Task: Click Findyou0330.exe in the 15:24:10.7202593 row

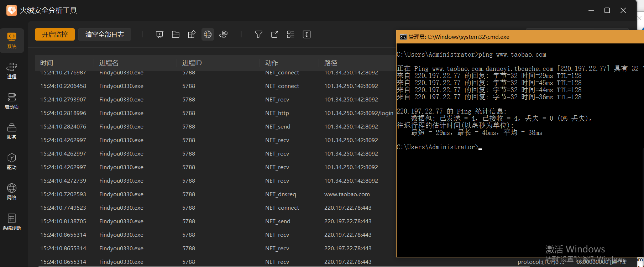Action: [x=121, y=194]
